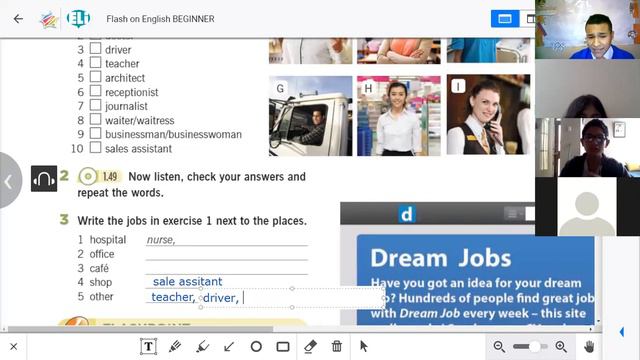
Task: Select the Circle shape tool
Action: click(x=256, y=347)
